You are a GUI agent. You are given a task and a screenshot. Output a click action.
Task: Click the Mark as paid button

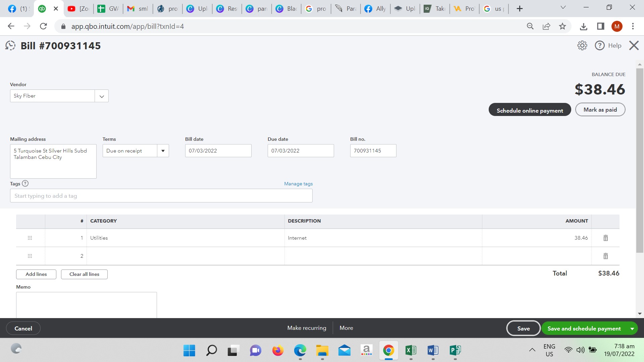pos(600,110)
